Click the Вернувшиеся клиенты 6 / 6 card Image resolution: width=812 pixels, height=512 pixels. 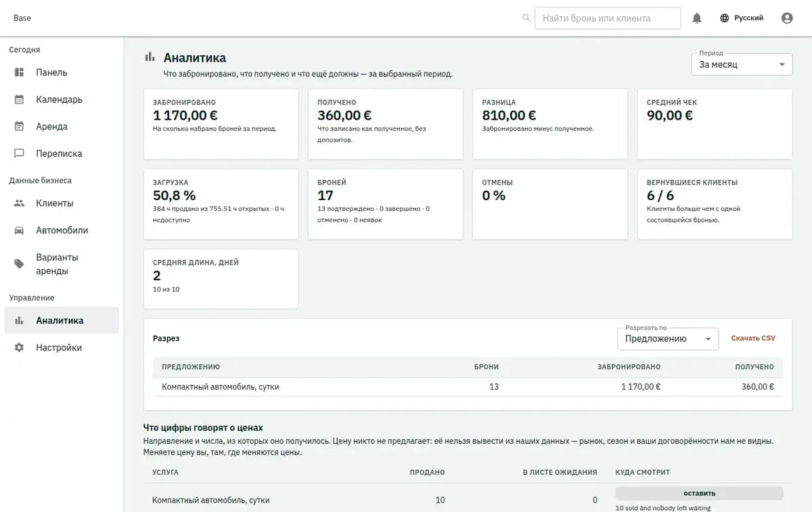point(715,204)
